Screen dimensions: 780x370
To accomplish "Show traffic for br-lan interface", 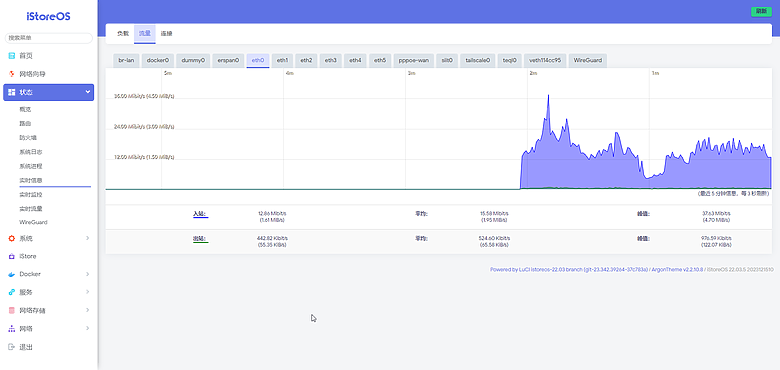I will pos(126,60).
